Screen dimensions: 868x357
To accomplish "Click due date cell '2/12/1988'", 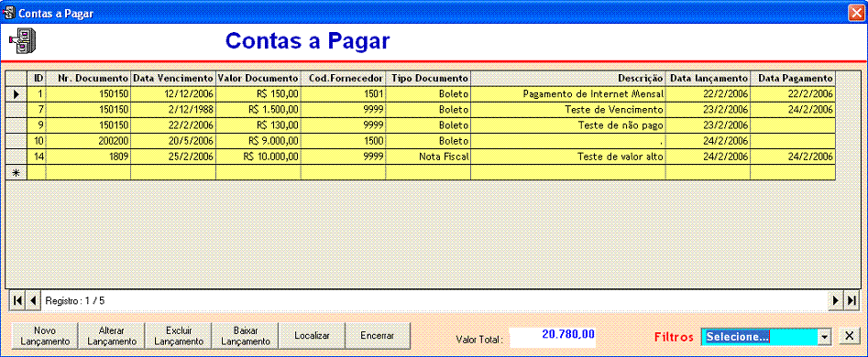I will 173,110.
